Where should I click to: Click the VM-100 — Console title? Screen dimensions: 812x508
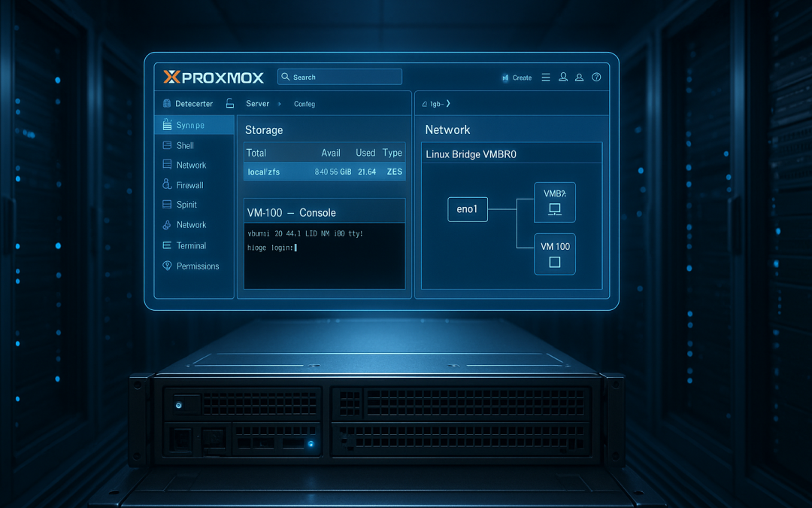[292, 213]
